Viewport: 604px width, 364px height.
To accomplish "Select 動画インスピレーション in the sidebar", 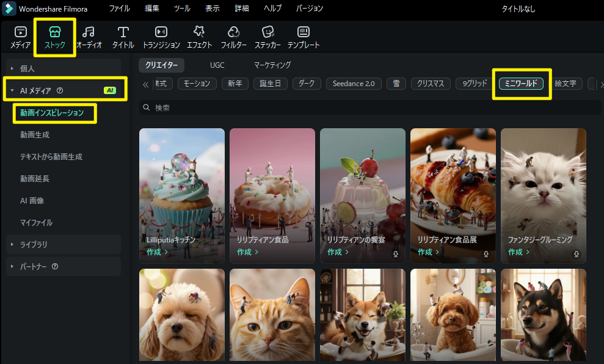I will pos(52,113).
